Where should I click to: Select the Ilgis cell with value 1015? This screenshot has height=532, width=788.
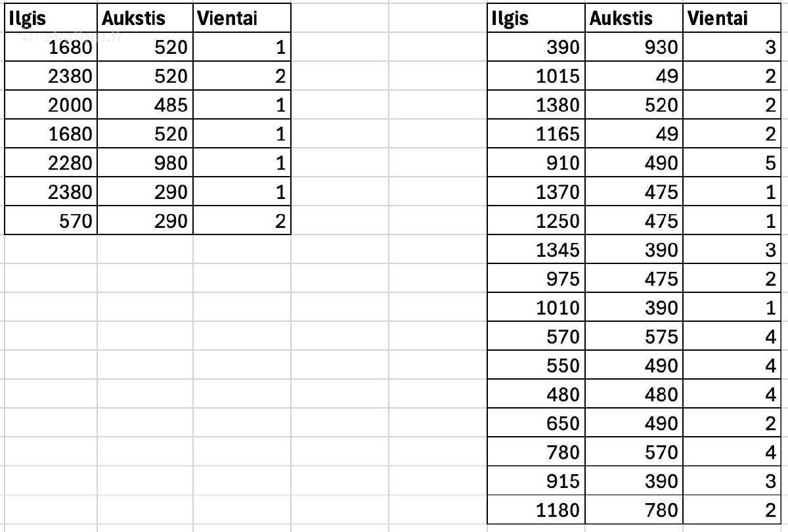(x=536, y=76)
